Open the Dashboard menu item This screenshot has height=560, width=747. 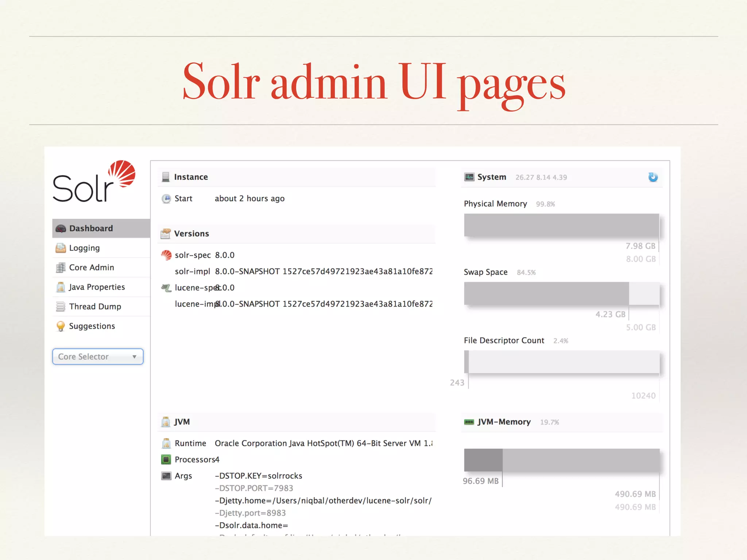[x=101, y=229]
